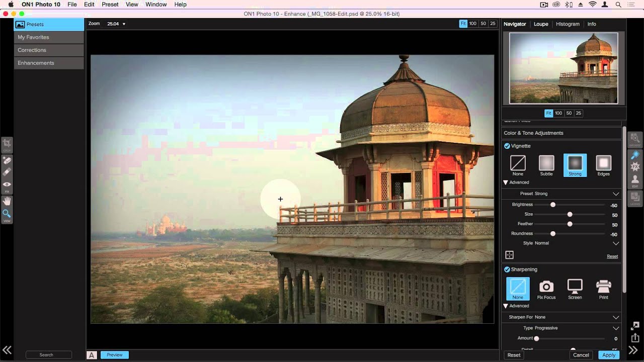Select the Crop tool

tap(7, 144)
